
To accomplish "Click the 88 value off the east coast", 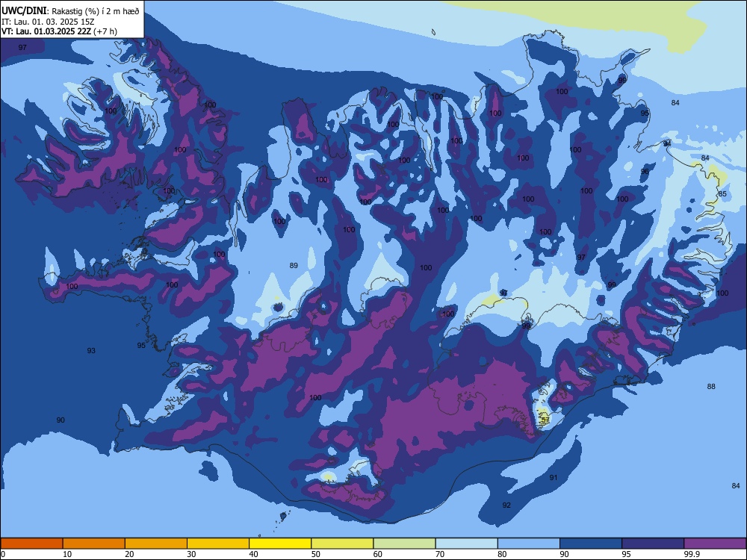I will (x=711, y=386).
